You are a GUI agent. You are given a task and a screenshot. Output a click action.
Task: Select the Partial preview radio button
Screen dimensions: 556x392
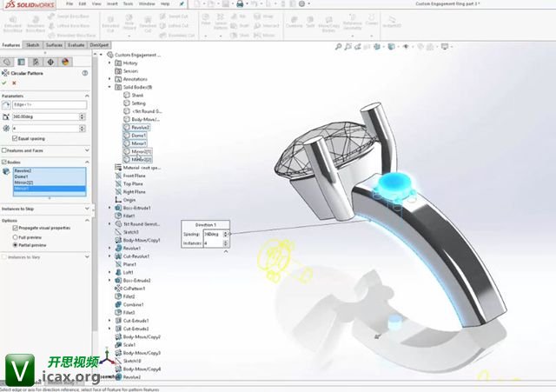point(15,245)
